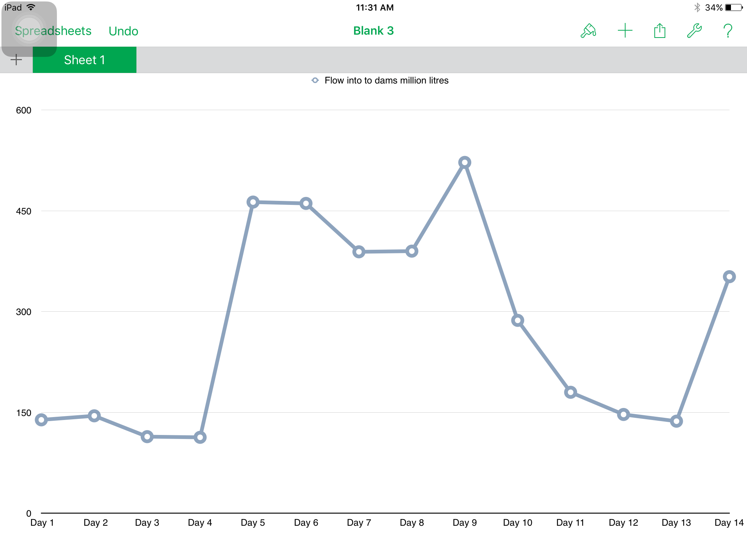Tap the Undo button

click(123, 31)
